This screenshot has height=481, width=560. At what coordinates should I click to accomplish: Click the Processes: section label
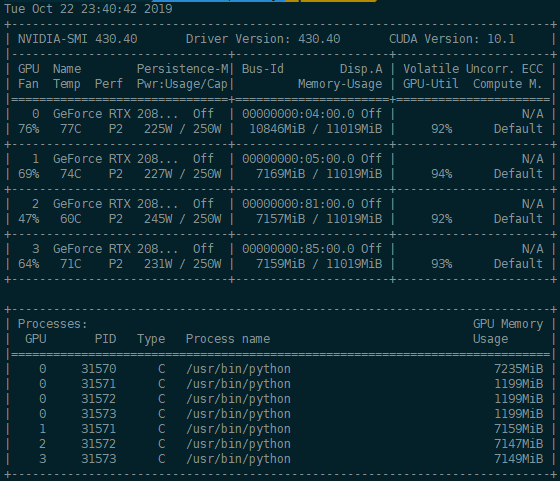point(52,324)
